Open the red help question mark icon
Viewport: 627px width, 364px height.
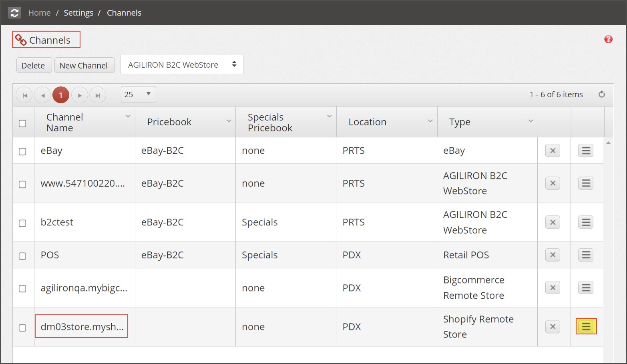[x=608, y=39]
